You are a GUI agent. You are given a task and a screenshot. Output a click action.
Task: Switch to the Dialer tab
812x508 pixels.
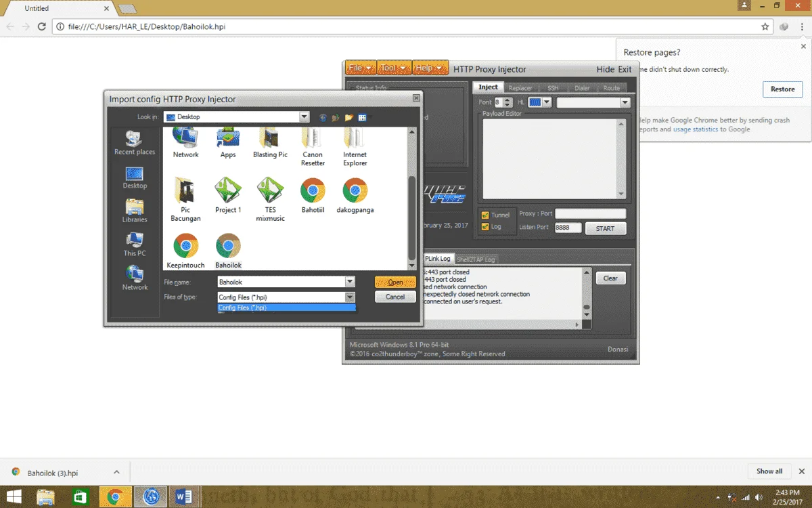point(582,88)
